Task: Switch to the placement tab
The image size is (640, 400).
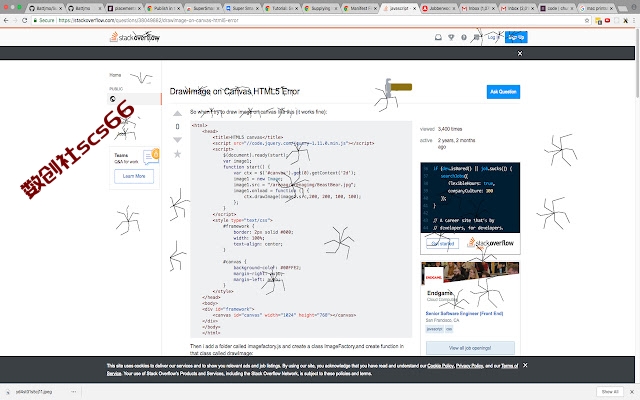Action: tap(124, 8)
